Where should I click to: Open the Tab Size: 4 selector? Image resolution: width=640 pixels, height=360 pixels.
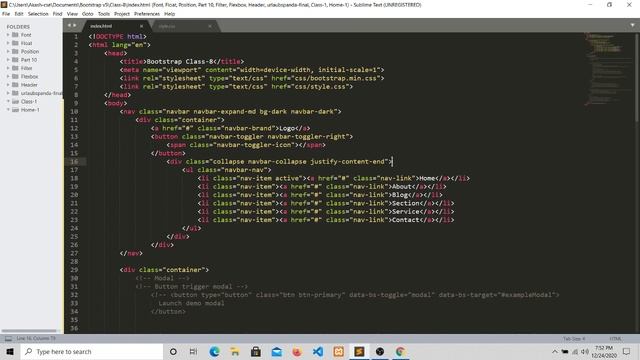(574, 339)
